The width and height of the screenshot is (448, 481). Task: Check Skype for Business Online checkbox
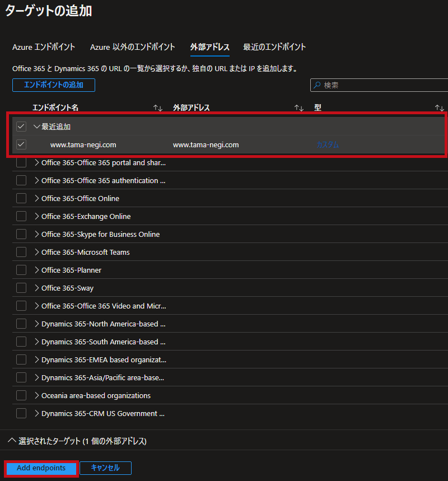tap(21, 235)
